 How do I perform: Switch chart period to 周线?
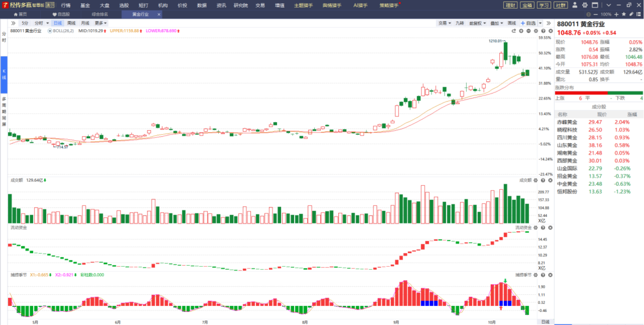click(71, 23)
